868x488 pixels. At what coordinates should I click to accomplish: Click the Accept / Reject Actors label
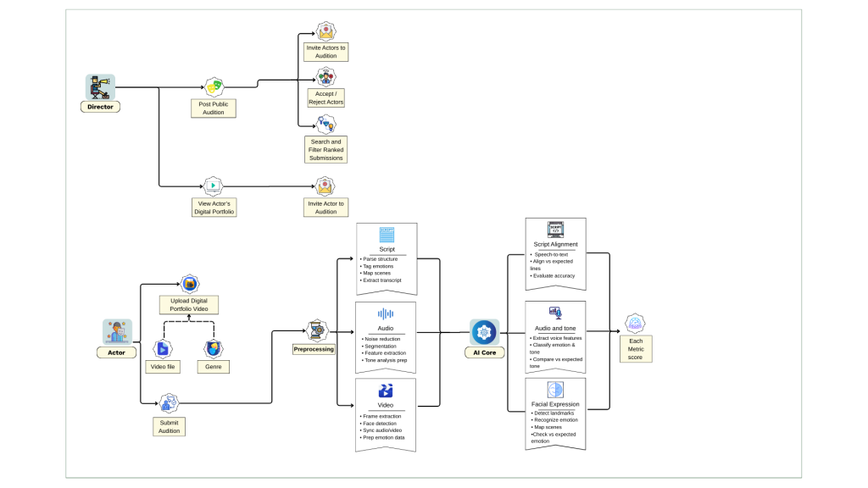pos(326,98)
